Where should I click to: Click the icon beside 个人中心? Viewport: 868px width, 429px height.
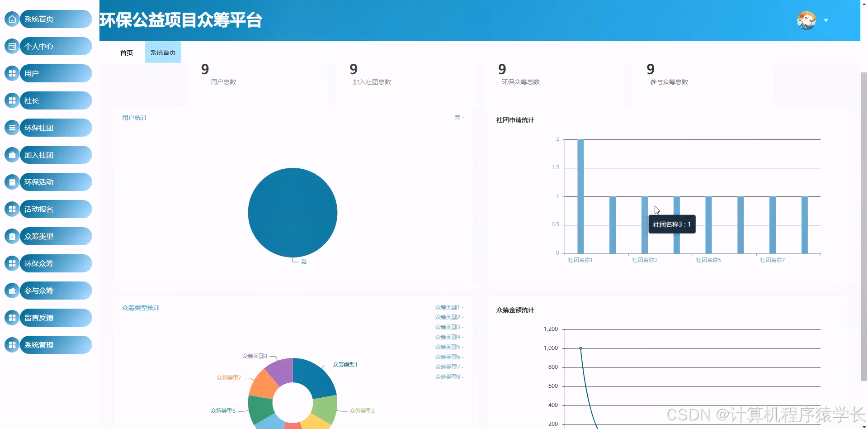pyautogui.click(x=12, y=46)
